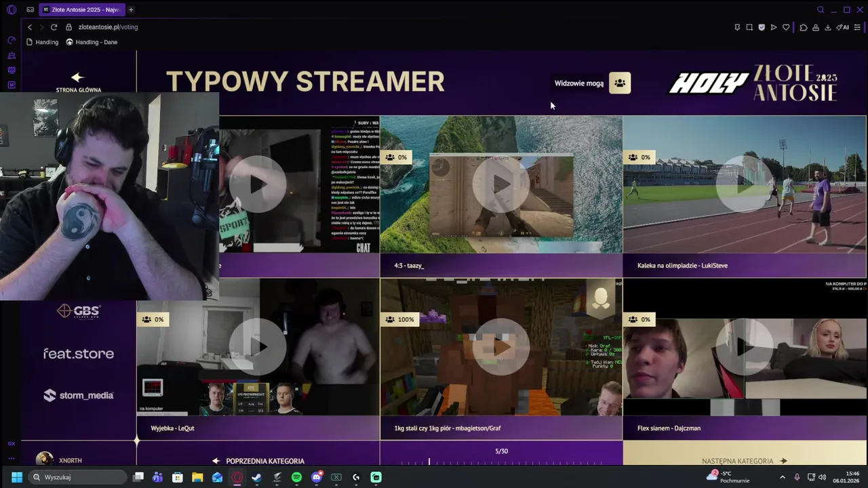
Task: Click the Wyszukaj taskbar search box
Action: tap(78, 477)
